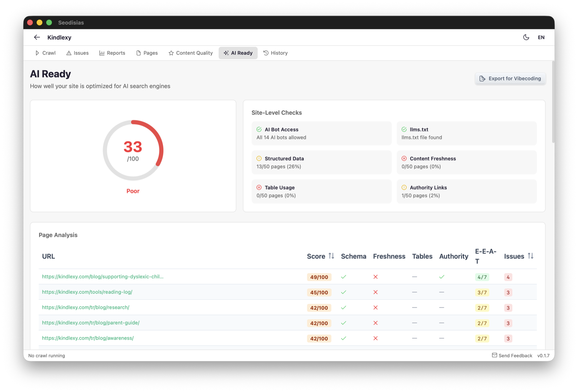Open the History tab
This screenshot has width=578, height=392.
pos(275,53)
